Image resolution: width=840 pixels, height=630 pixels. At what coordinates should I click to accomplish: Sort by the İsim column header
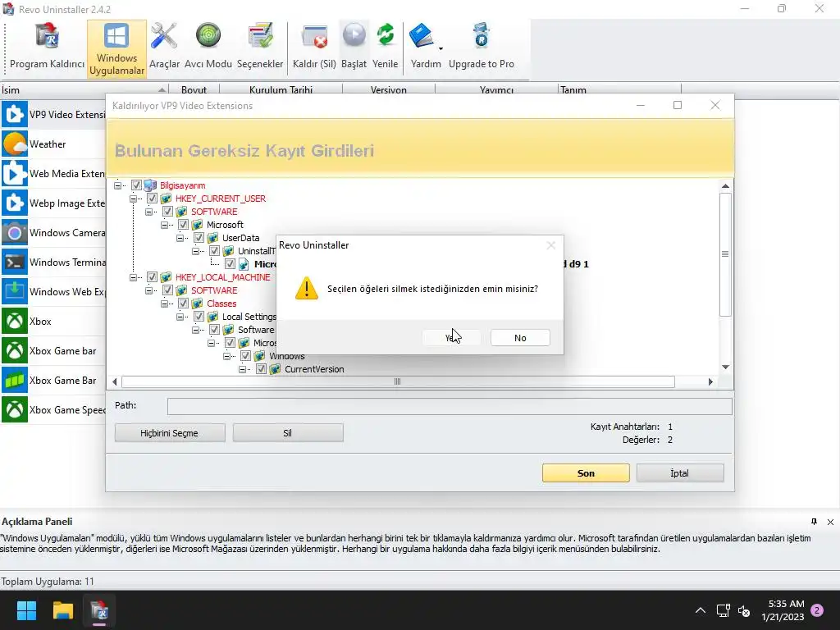click(84, 90)
